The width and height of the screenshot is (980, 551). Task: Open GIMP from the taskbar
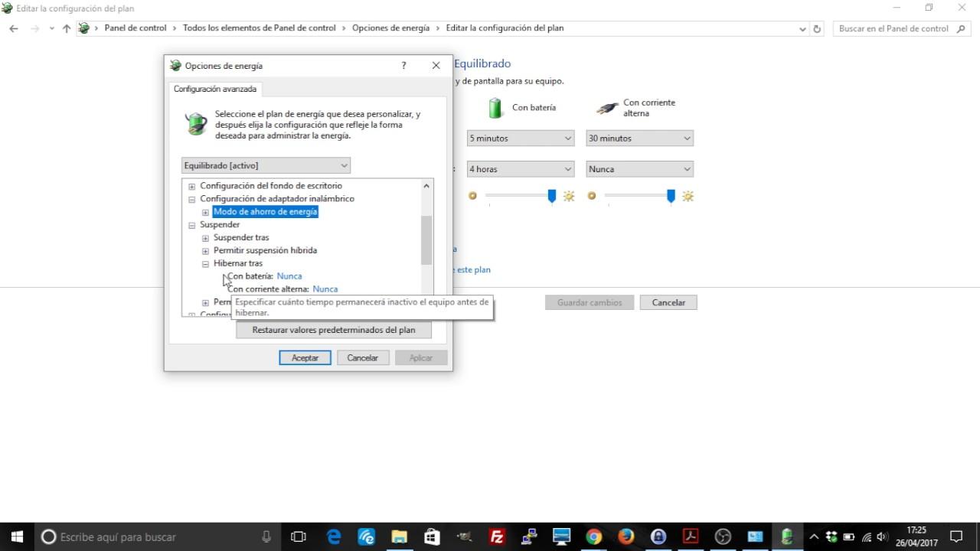click(464, 536)
